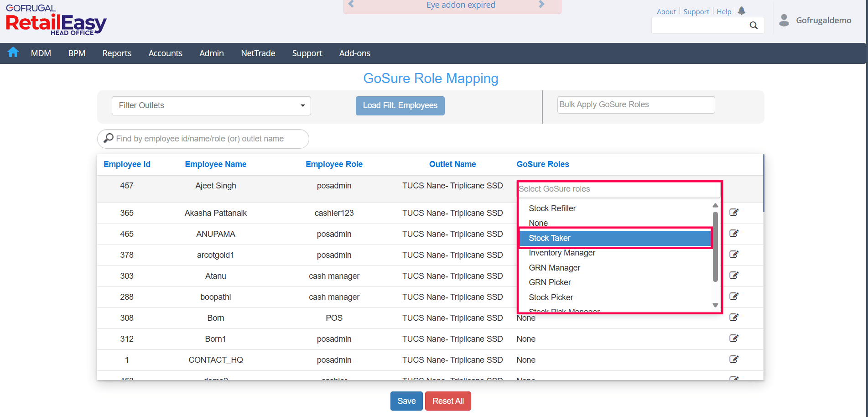868x417 pixels.
Task: Click the Gofrugaldemo user avatar icon
Action: click(784, 21)
